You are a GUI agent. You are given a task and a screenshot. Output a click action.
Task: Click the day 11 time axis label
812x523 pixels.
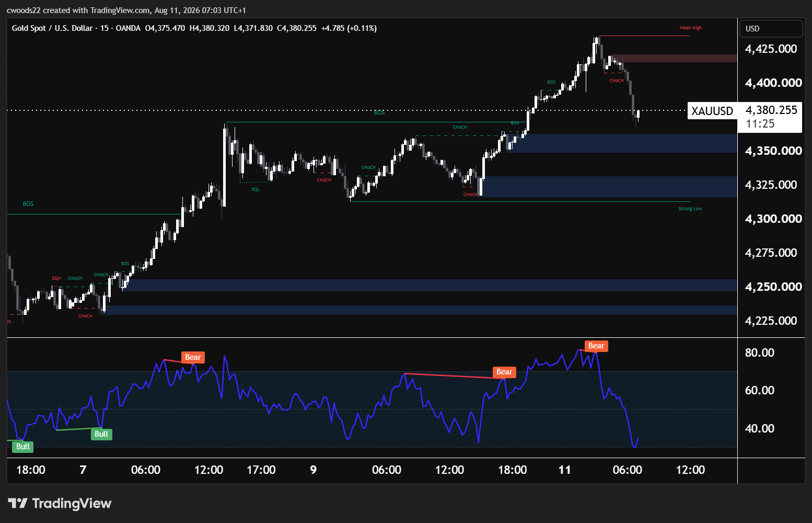pos(565,470)
